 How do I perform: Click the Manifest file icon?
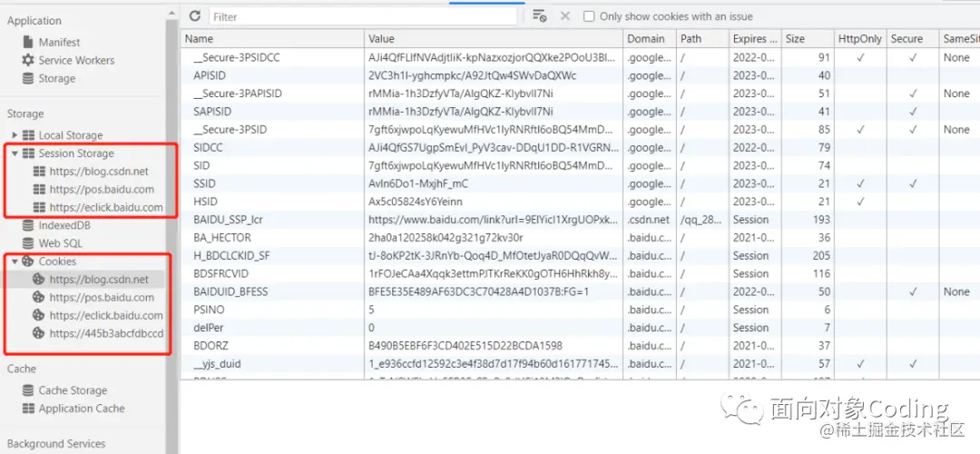pyautogui.click(x=28, y=43)
